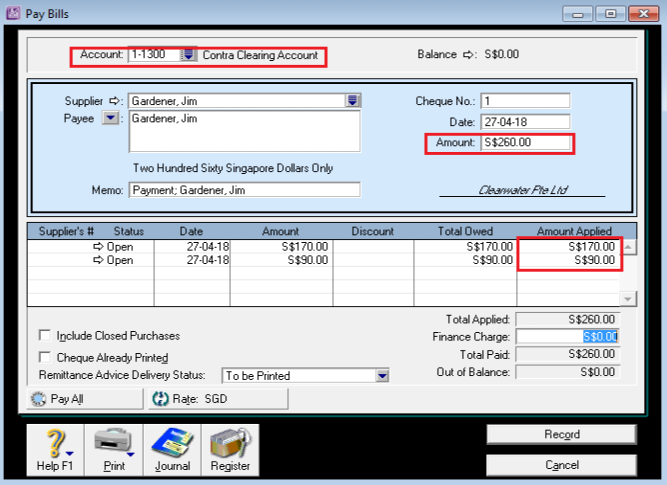Click Total Paid value S$260.00

[567, 354]
